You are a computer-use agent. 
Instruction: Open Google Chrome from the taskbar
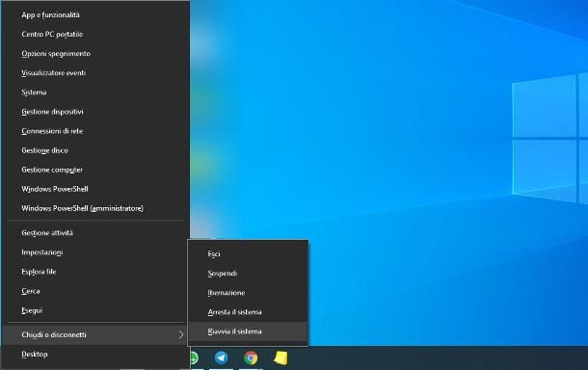click(251, 357)
